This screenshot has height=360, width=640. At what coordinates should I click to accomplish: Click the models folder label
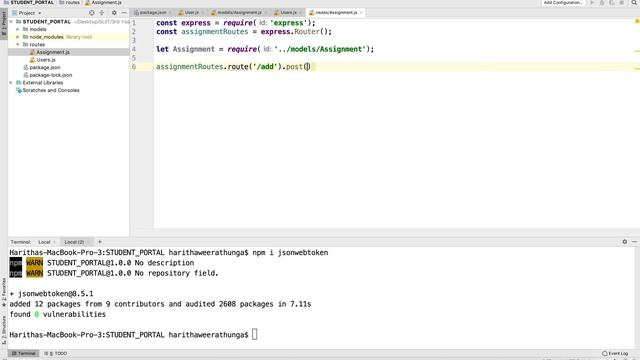[x=38, y=29]
